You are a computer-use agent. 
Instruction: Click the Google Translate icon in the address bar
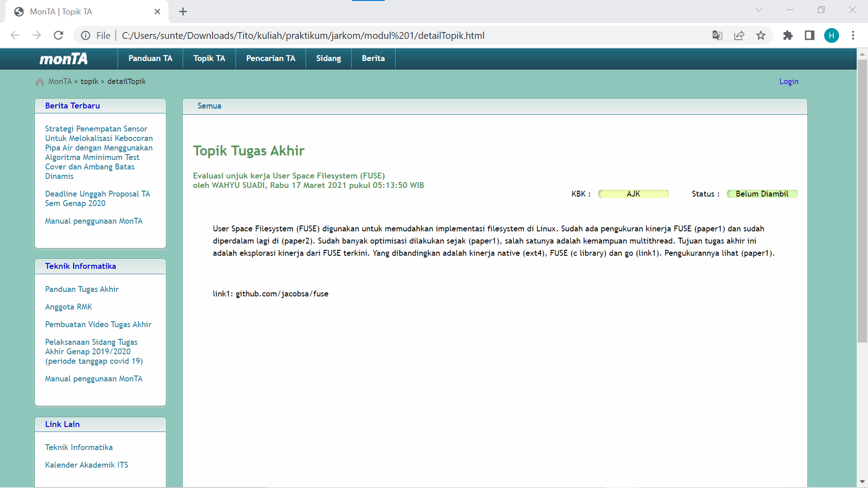[717, 35]
